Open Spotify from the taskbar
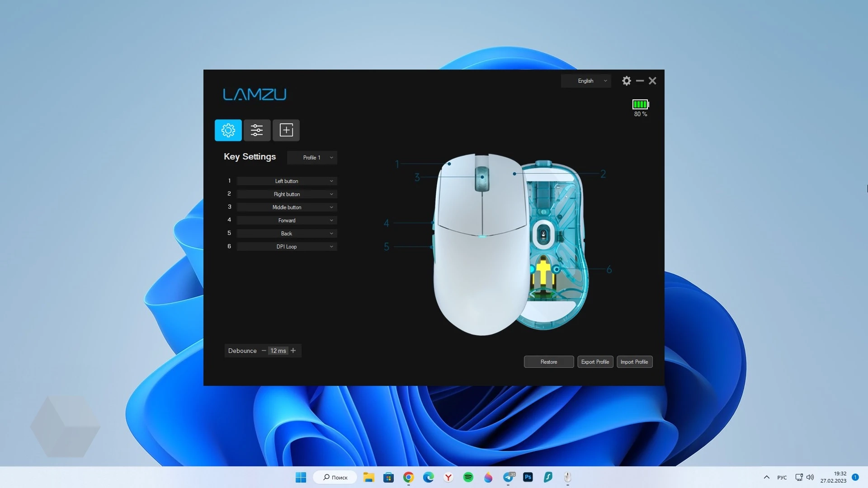This screenshot has height=488, width=868. click(468, 477)
